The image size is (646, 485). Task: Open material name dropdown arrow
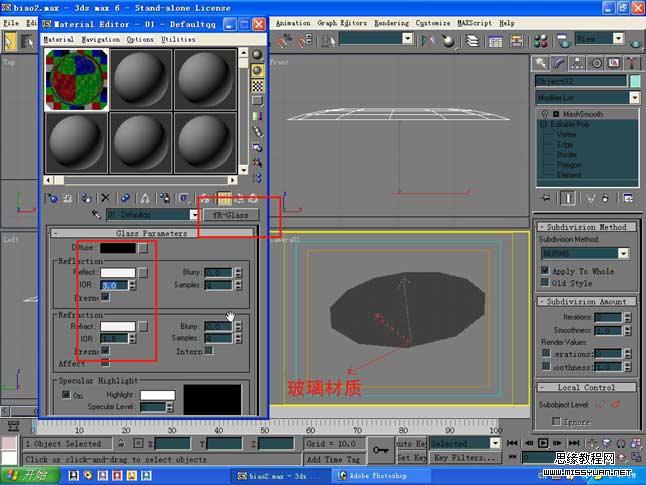coord(194,214)
